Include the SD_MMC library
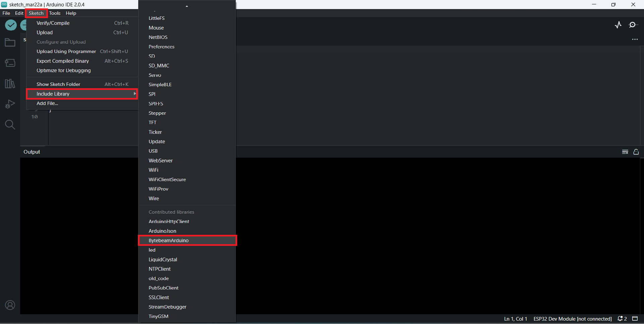Image resolution: width=644 pixels, height=324 pixels. [x=187, y=66]
